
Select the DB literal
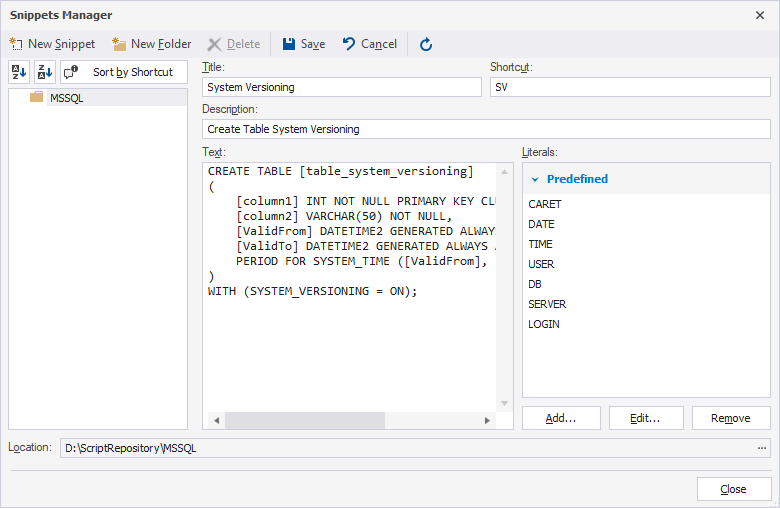coord(535,284)
